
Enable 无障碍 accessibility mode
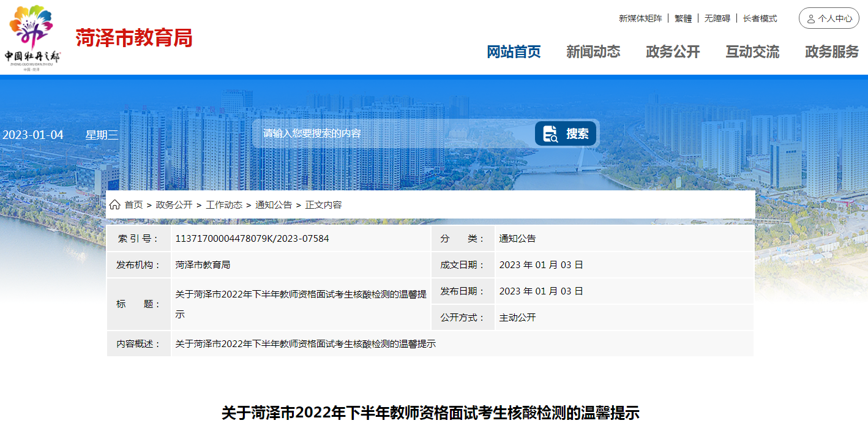(717, 18)
